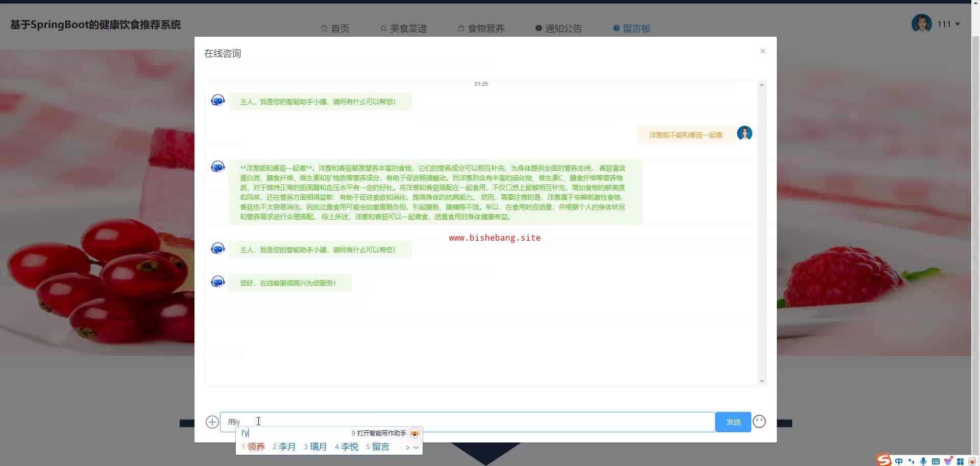Open 通知公告 menu item
Viewport: 980px width, 466px height.
pos(559,29)
